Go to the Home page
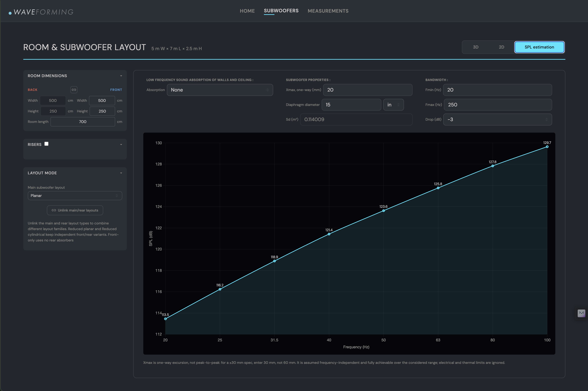This screenshot has width=588, height=391. (247, 11)
